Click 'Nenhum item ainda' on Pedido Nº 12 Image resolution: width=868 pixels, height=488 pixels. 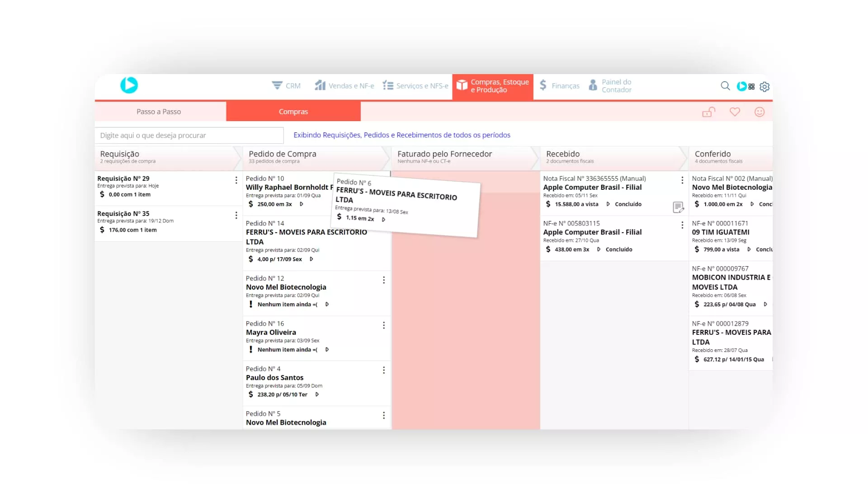pyautogui.click(x=288, y=305)
